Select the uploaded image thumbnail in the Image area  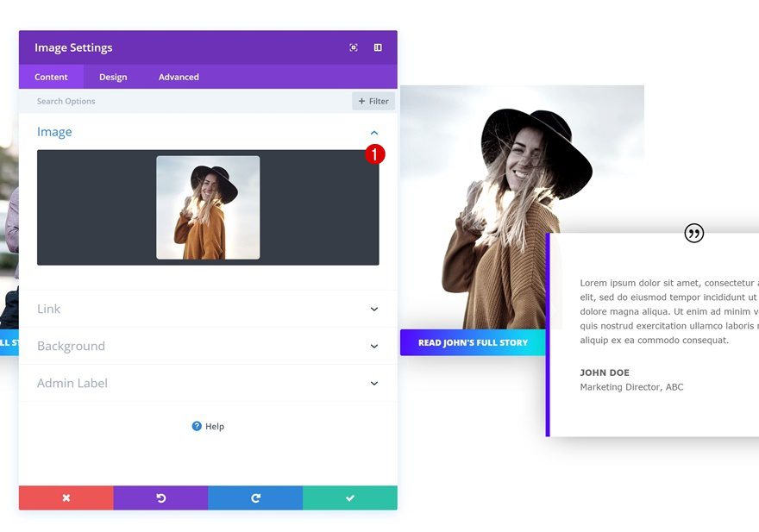[x=207, y=206]
